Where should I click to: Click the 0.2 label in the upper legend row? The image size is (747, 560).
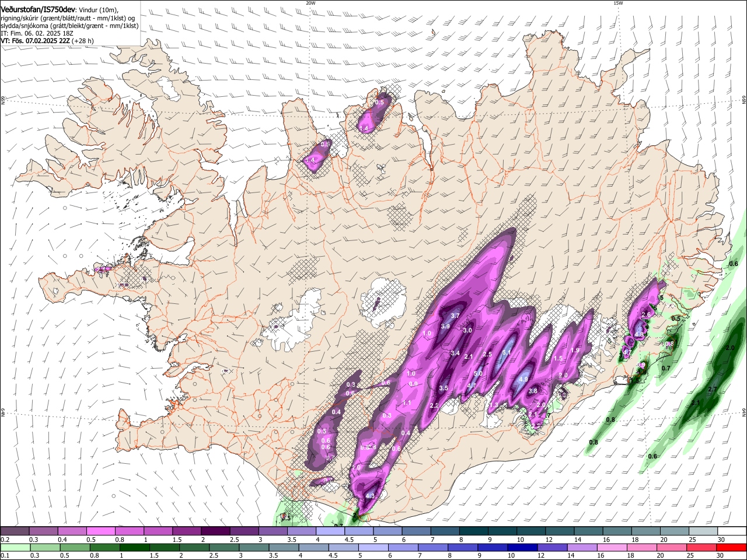pyautogui.click(x=5, y=540)
